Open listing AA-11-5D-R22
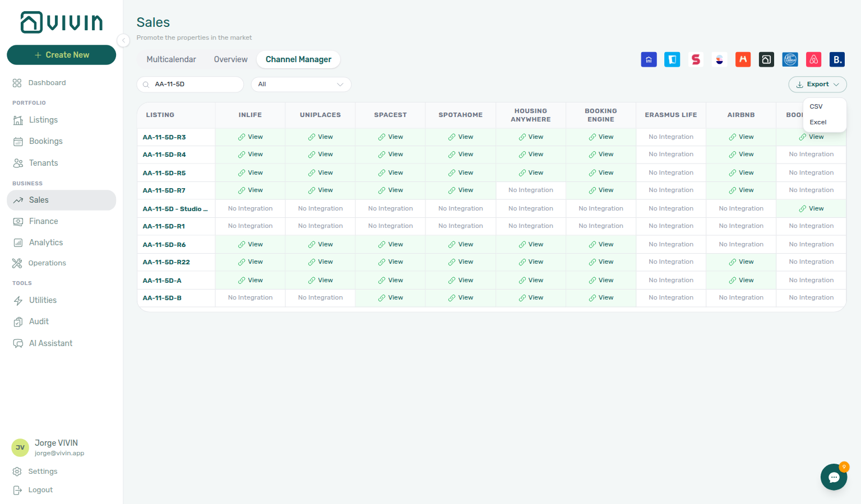The width and height of the screenshot is (861, 504). click(166, 262)
